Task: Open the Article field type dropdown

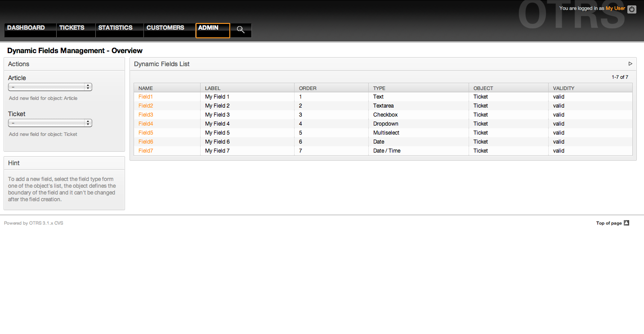Action: click(50, 87)
